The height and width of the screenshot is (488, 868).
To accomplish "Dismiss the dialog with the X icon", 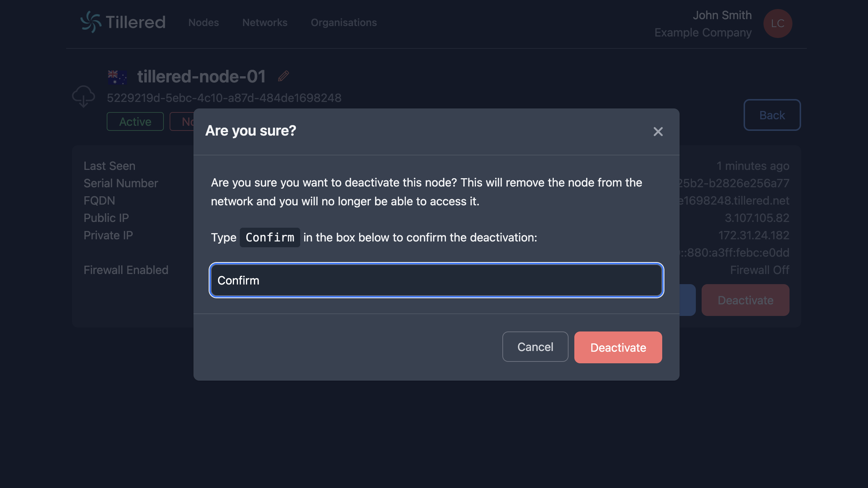I will pyautogui.click(x=658, y=132).
